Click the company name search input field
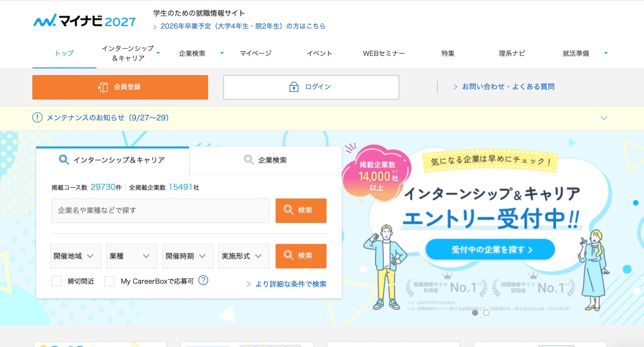The width and height of the screenshot is (644, 347). (x=160, y=210)
